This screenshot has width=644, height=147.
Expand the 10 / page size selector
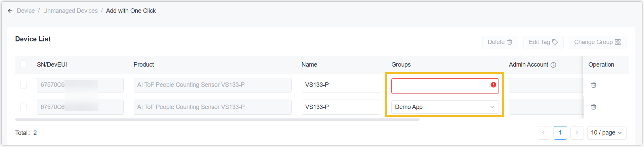606,133
